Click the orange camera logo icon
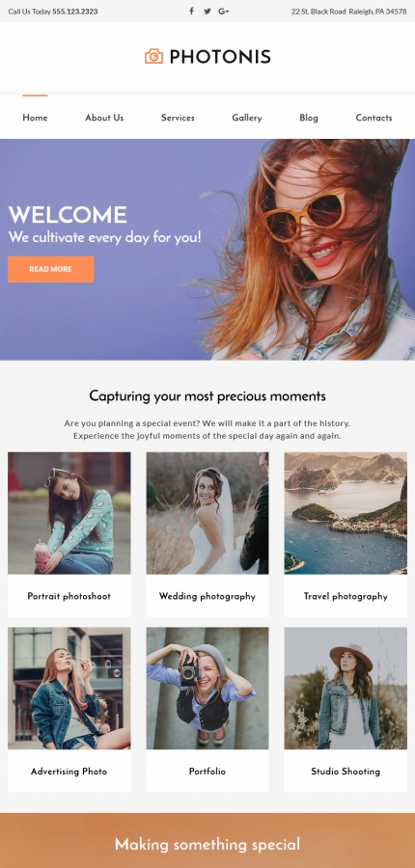 point(154,57)
